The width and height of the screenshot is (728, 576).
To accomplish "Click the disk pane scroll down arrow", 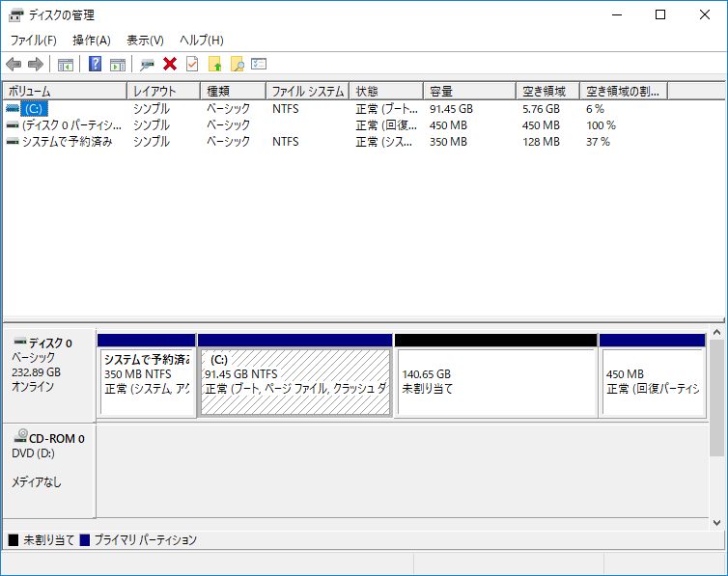I will (x=716, y=523).
